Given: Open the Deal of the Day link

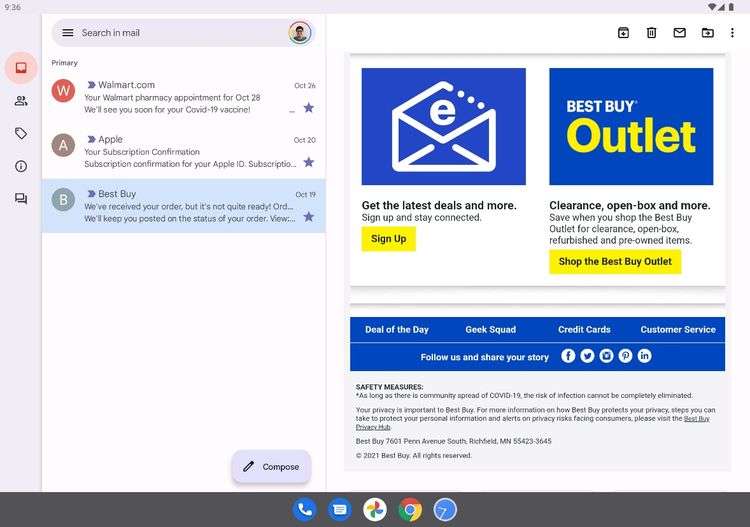Looking at the screenshot, I should point(397,329).
